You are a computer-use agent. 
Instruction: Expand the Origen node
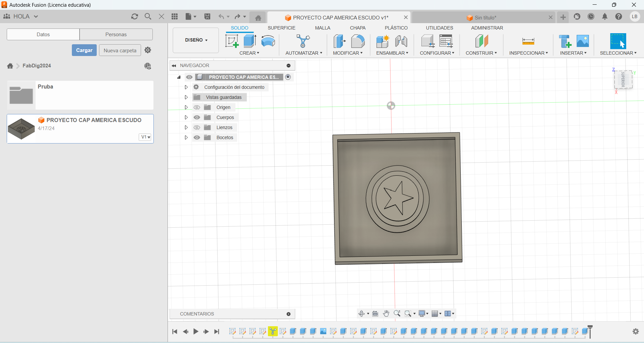(x=186, y=107)
